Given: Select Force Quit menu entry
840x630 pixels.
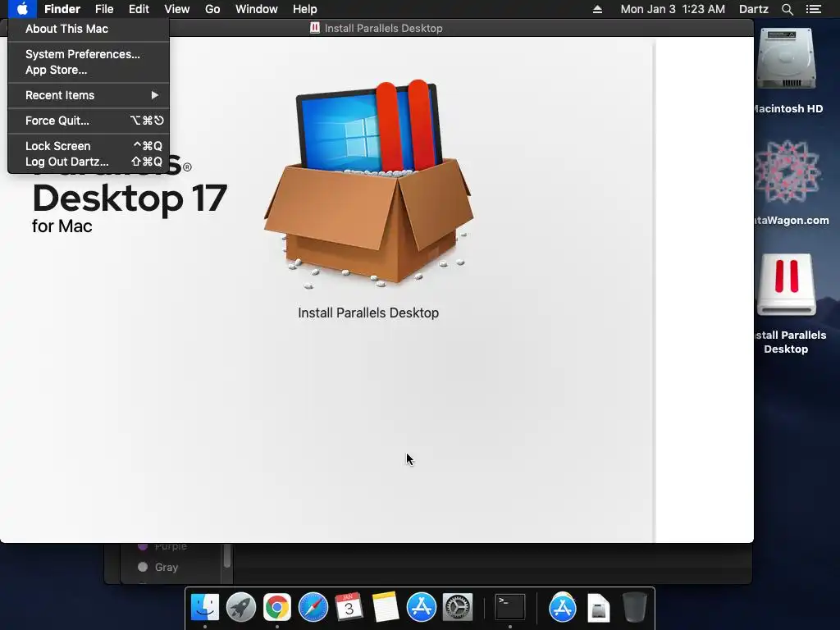Looking at the screenshot, I should coord(89,121).
